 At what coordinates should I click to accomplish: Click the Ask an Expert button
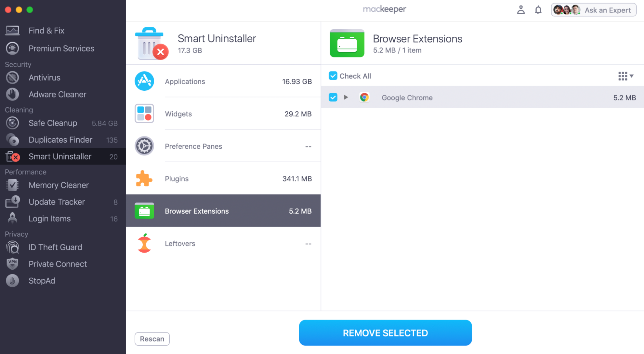click(593, 10)
